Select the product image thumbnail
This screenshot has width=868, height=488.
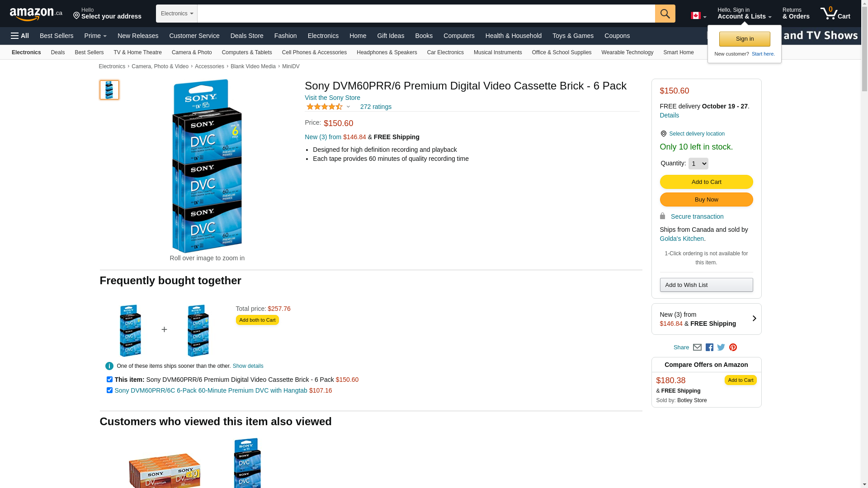[109, 90]
